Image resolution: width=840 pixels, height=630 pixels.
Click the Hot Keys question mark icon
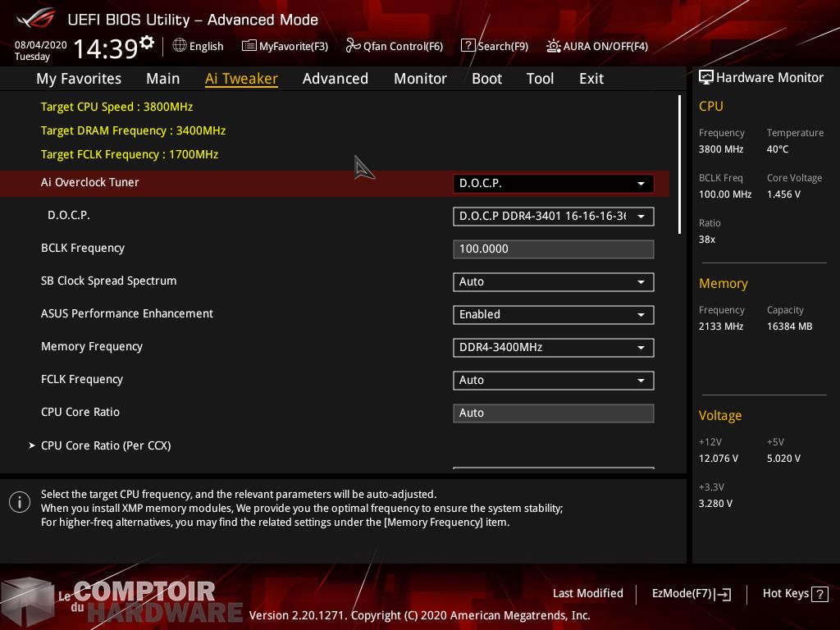pos(819,594)
